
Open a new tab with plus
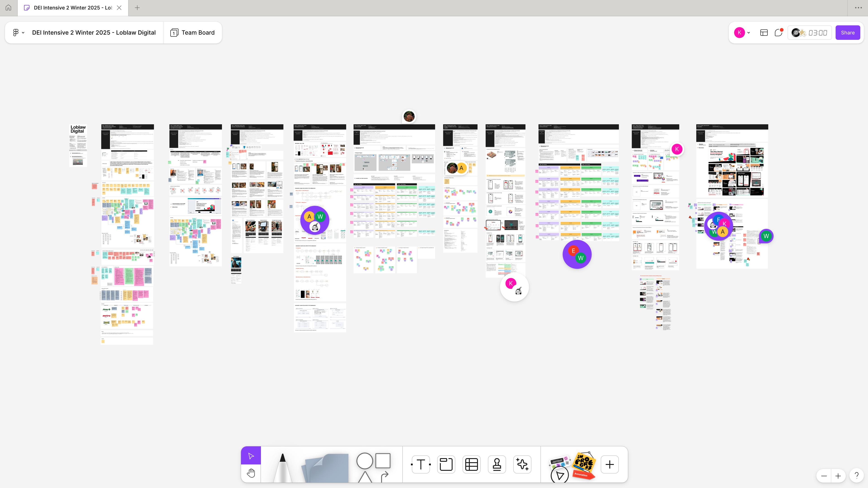pyautogui.click(x=137, y=8)
